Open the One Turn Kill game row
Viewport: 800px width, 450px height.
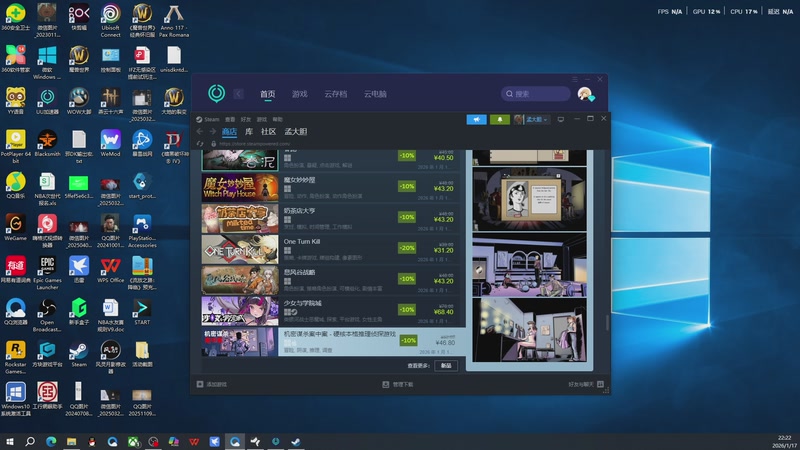click(x=333, y=249)
